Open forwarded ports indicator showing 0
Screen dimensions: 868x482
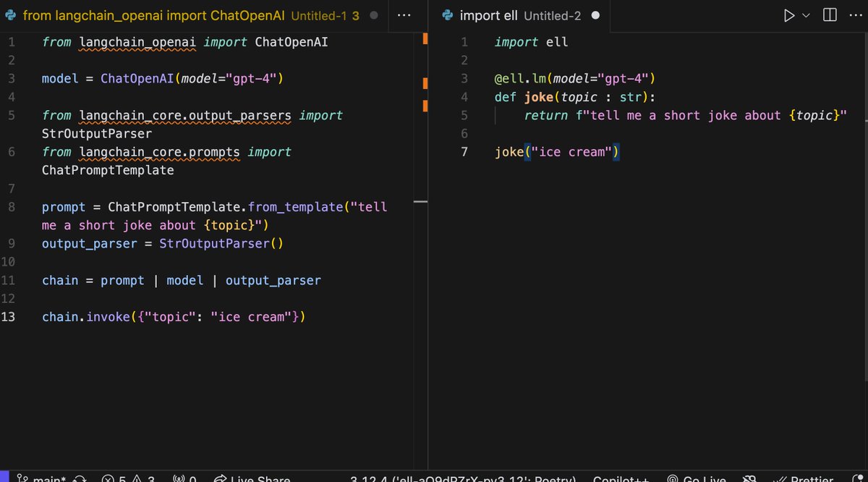185,478
